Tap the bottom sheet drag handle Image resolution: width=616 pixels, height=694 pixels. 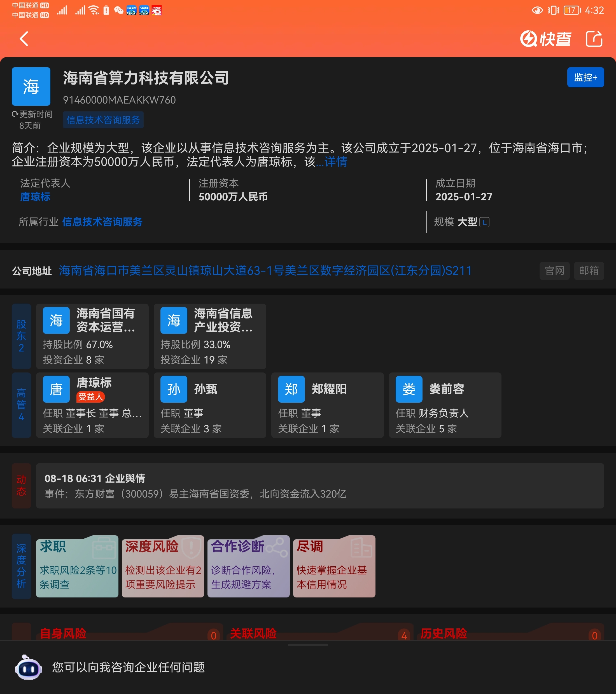[308, 645]
